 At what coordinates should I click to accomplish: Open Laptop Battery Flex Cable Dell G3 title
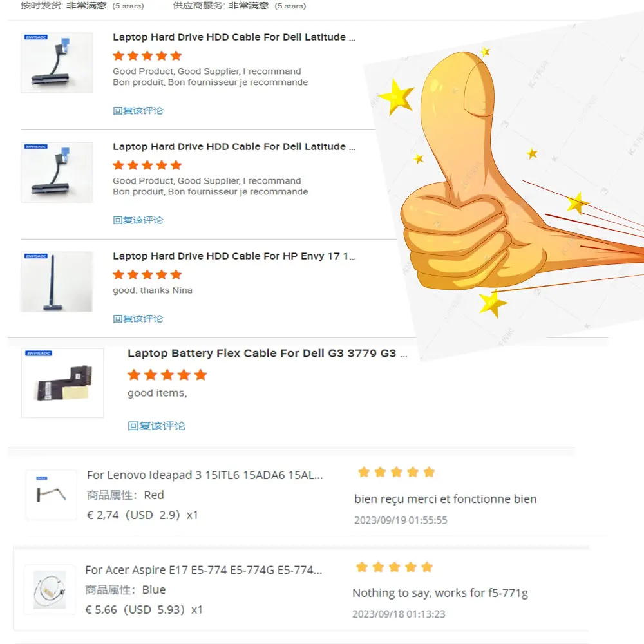pyautogui.click(x=267, y=353)
